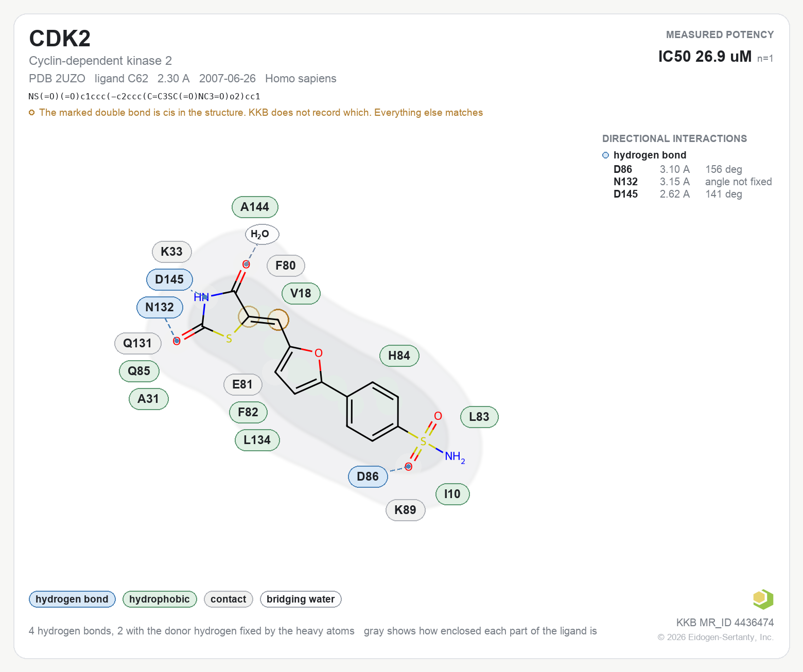Click the N132 hydrogen bond residue
Viewport: 803px width, 672px height.
pos(160,307)
